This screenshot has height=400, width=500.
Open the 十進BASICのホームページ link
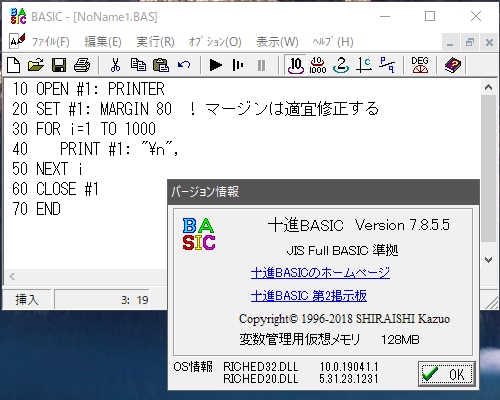coord(320,273)
